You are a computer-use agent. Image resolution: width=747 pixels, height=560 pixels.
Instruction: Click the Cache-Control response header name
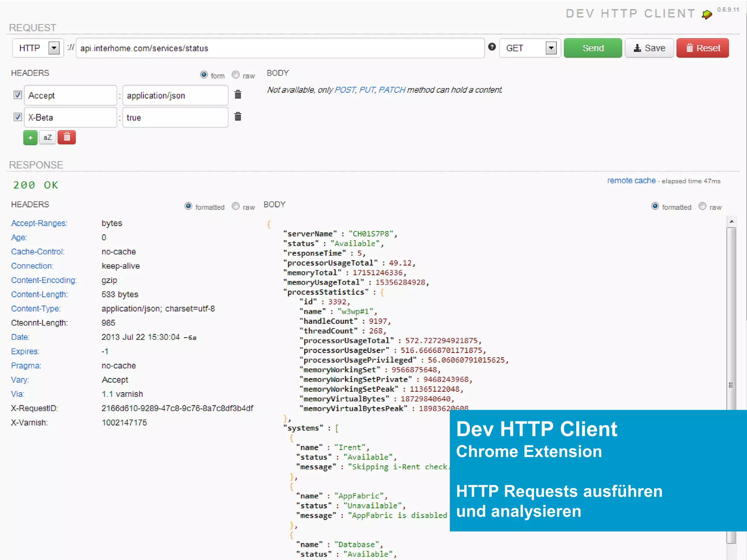tap(38, 252)
